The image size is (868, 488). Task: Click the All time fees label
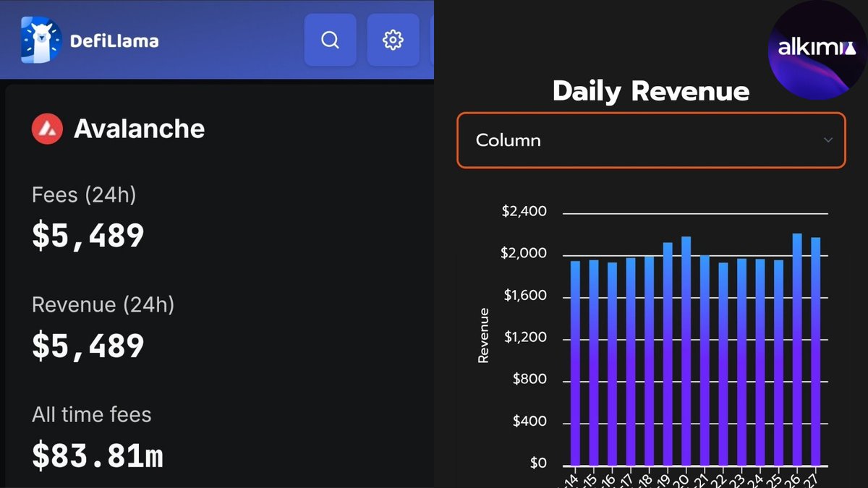click(92, 414)
